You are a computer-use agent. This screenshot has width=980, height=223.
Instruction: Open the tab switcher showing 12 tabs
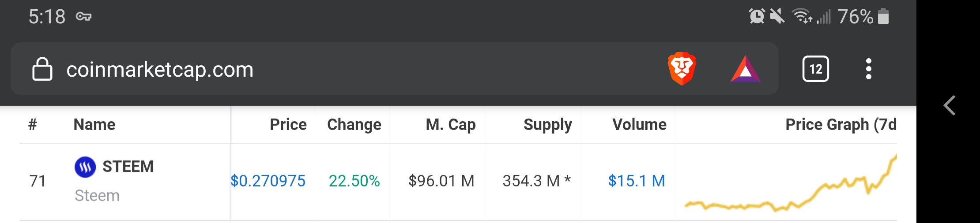click(815, 69)
